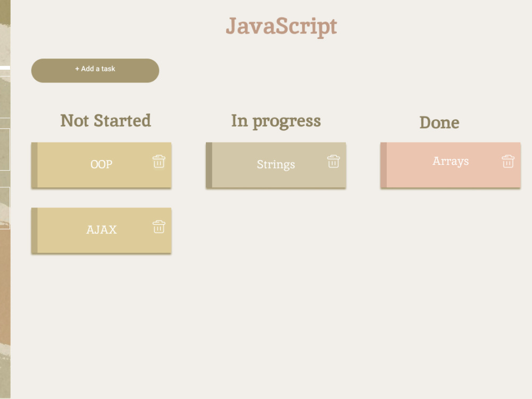This screenshot has height=399, width=532.
Task: Click the + Add a task button
Action: pyautogui.click(x=95, y=71)
